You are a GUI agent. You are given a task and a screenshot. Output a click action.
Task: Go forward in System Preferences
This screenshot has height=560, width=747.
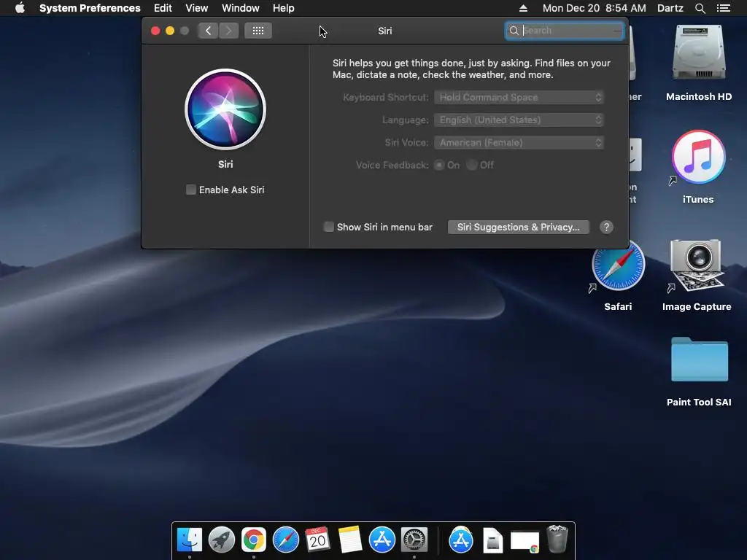(228, 31)
